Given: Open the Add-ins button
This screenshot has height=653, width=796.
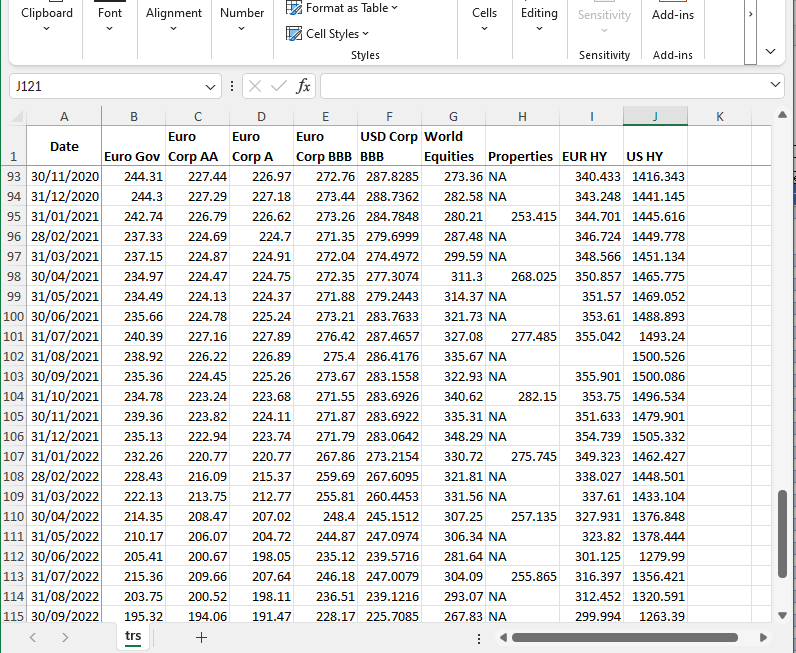Looking at the screenshot, I should click(673, 15).
